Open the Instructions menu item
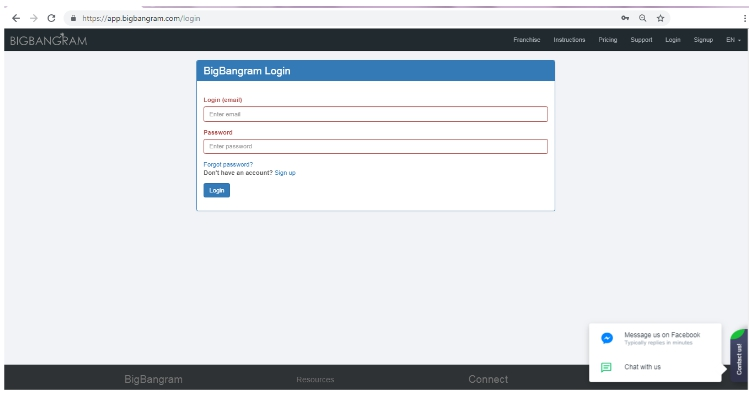This screenshot has width=749, height=393. 569,40
